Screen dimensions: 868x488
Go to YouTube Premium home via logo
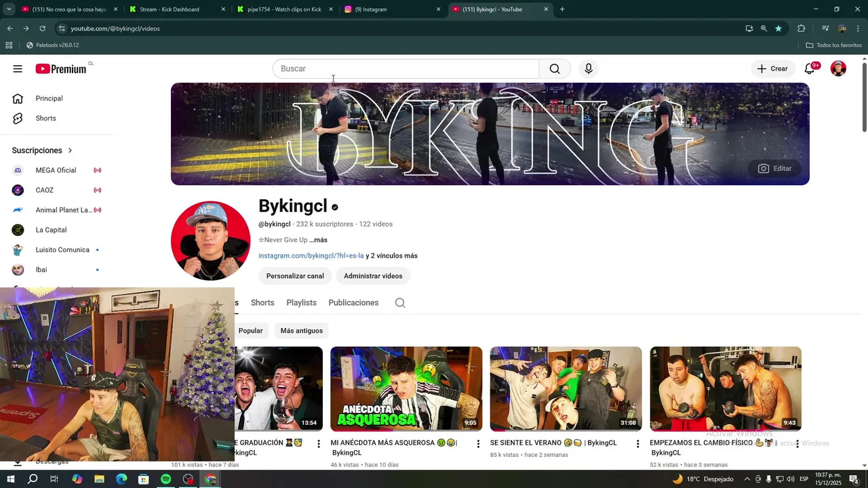click(61, 68)
